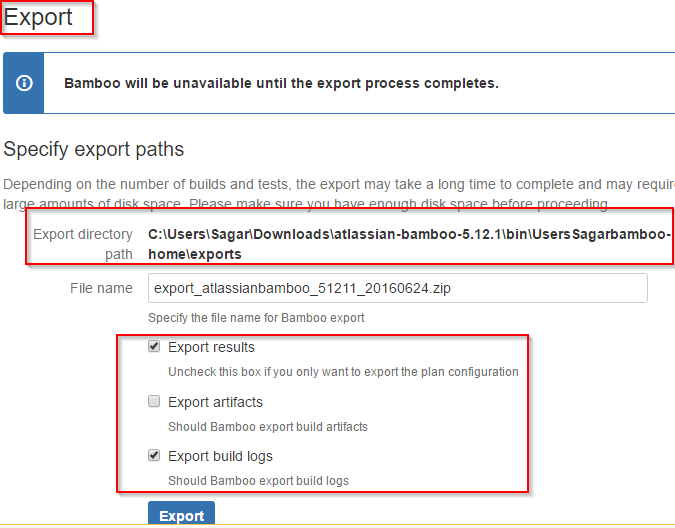Click the blue info icon in banner

24,83
